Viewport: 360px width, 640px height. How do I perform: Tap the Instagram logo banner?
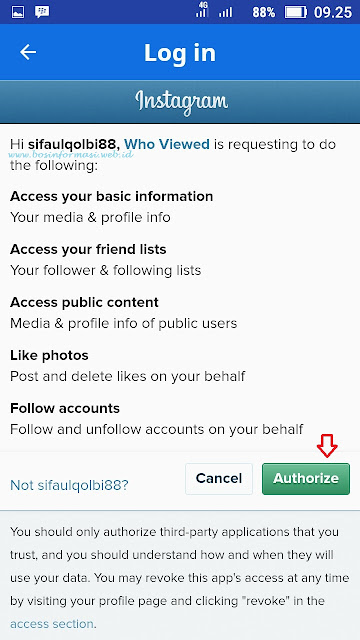click(180, 102)
